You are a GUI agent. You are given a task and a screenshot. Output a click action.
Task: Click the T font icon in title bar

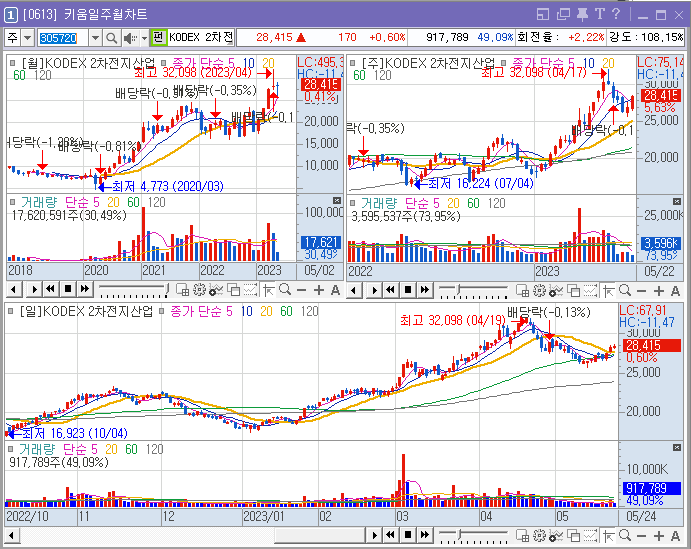click(x=600, y=15)
